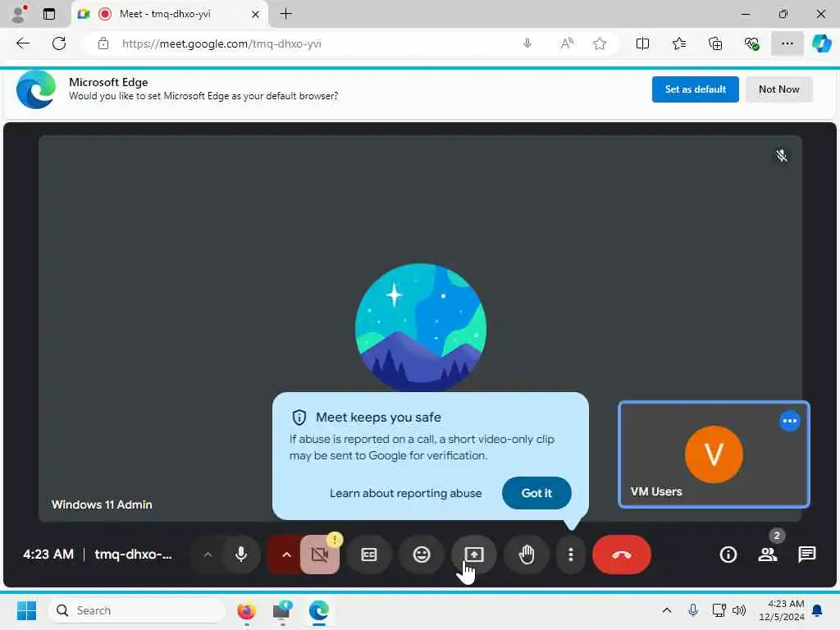Screen dimensions: 840x630
Task: Select the VM Users participant tile
Action: [714, 454]
